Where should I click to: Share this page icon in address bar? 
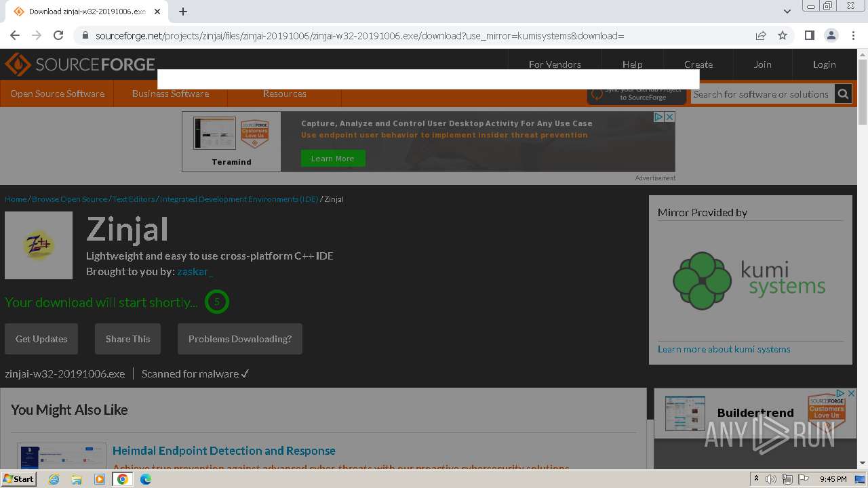(x=761, y=35)
